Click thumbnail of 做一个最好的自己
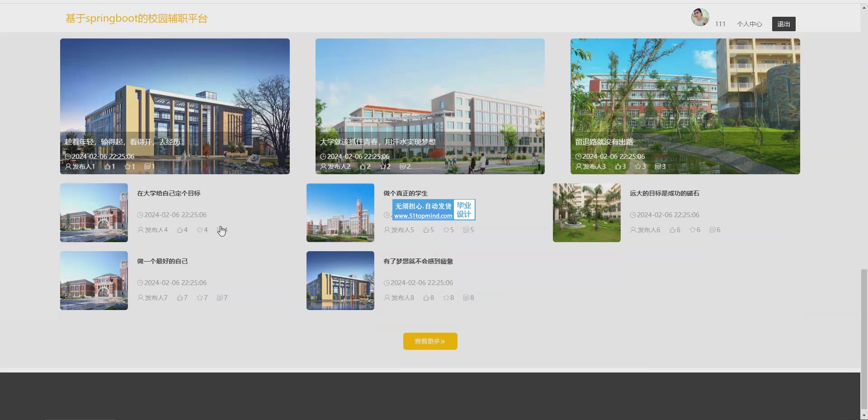868x420 pixels. tap(94, 281)
